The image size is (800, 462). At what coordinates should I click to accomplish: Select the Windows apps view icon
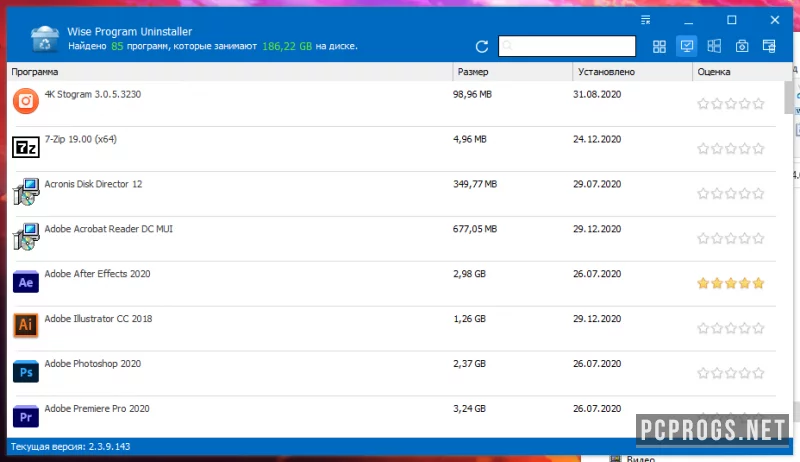point(714,46)
